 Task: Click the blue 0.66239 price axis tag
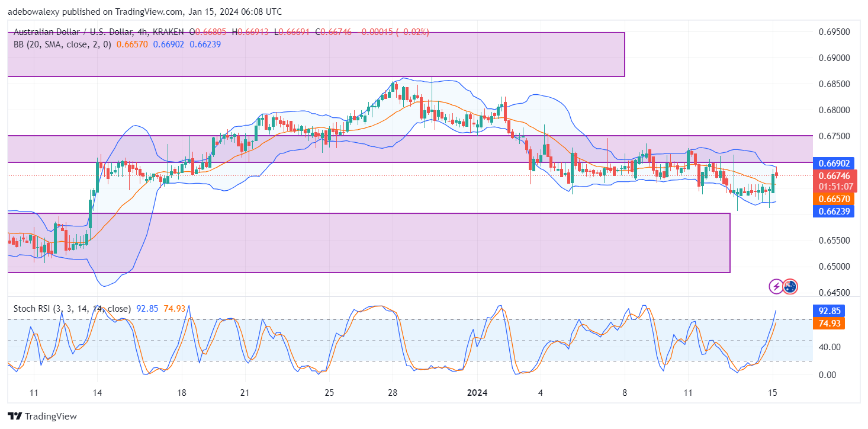coord(834,212)
